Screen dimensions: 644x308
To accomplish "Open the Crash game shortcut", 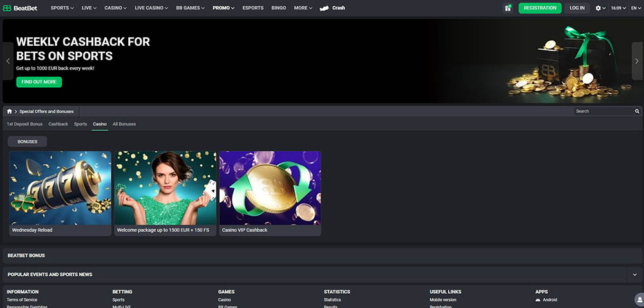I will pyautogui.click(x=332, y=8).
